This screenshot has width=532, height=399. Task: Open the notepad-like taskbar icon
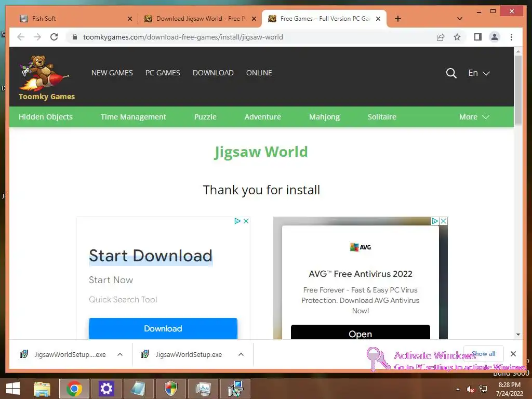coord(138,389)
